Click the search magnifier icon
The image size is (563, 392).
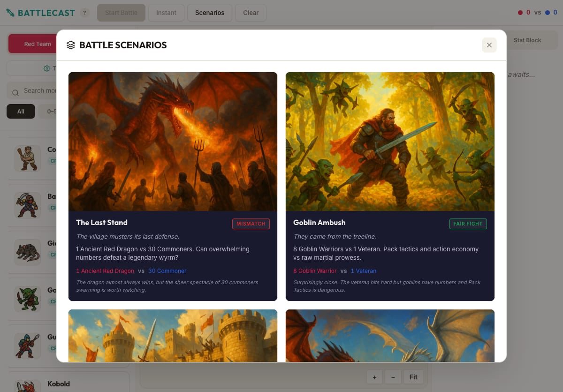coord(15,92)
